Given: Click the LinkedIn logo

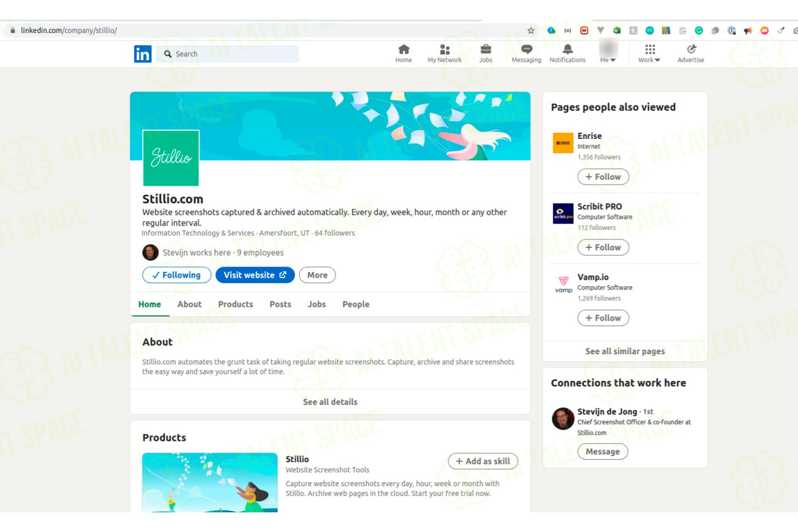Looking at the screenshot, I should click(x=143, y=54).
